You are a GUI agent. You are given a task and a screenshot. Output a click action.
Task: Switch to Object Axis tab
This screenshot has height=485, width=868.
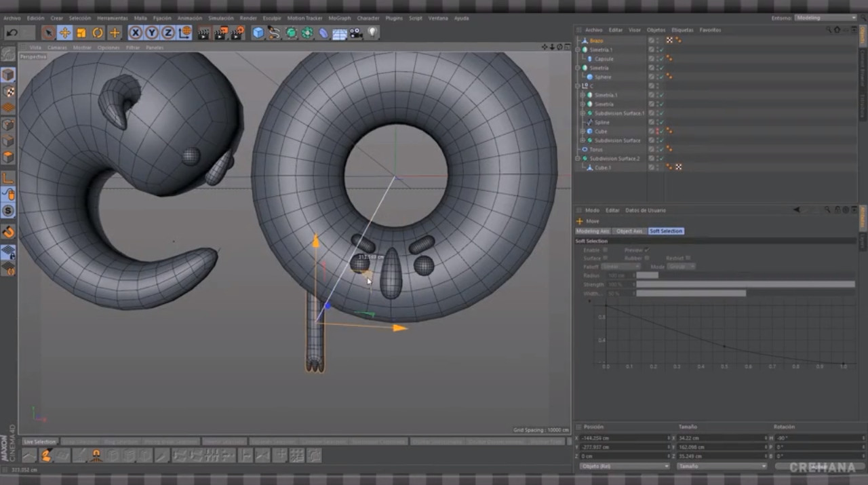click(629, 231)
